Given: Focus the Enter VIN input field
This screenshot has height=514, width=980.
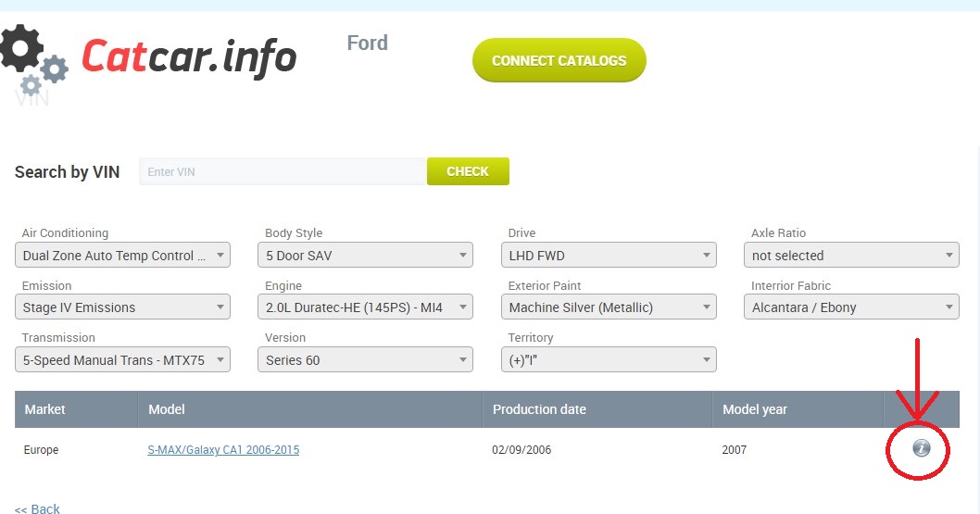Looking at the screenshot, I should (283, 172).
